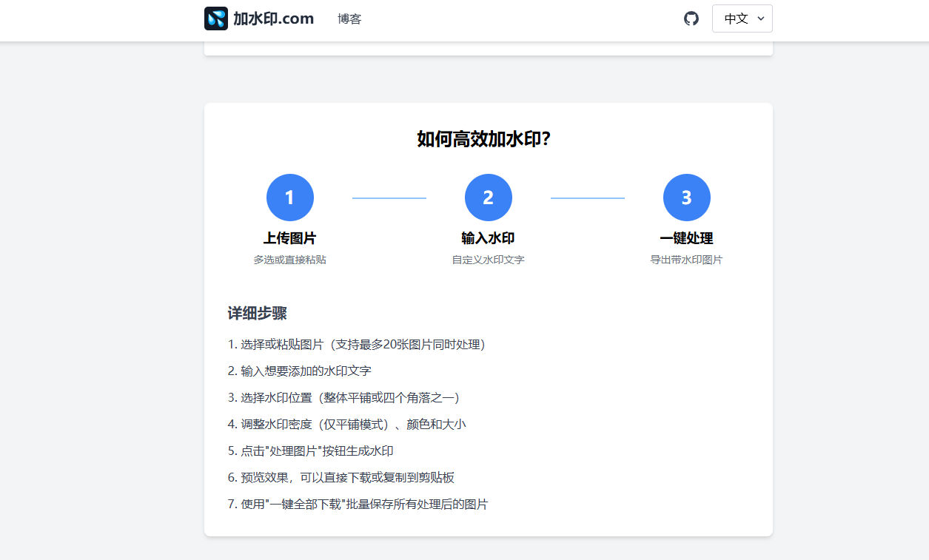Click the 导出带水印图片 description text

click(x=687, y=260)
